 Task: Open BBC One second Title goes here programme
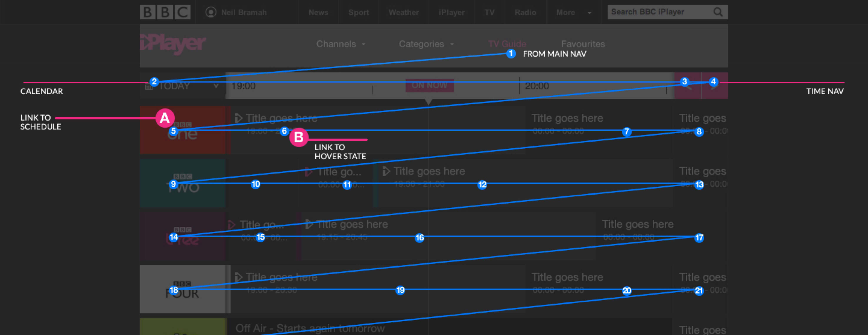click(599, 130)
